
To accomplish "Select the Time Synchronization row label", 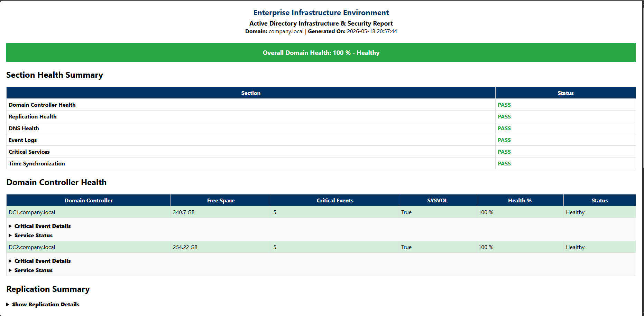I will [37, 163].
